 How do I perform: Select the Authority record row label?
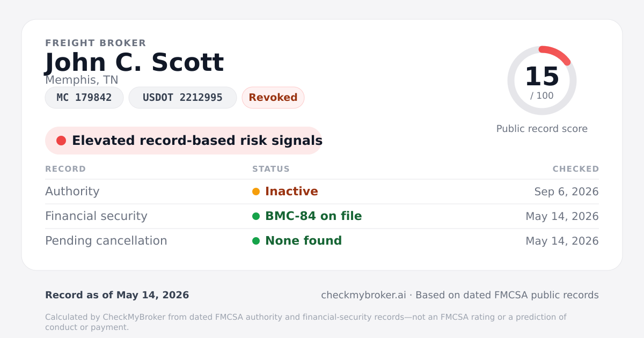click(72, 192)
